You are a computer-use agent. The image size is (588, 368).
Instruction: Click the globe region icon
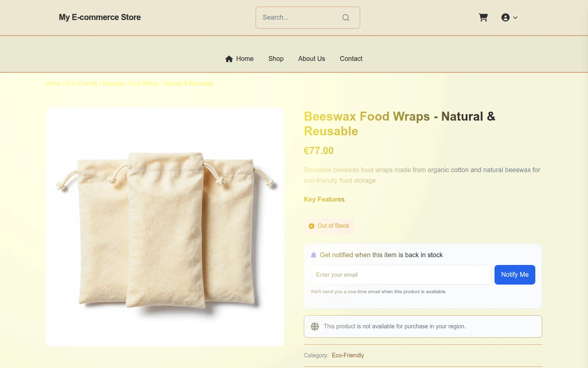pos(315,326)
